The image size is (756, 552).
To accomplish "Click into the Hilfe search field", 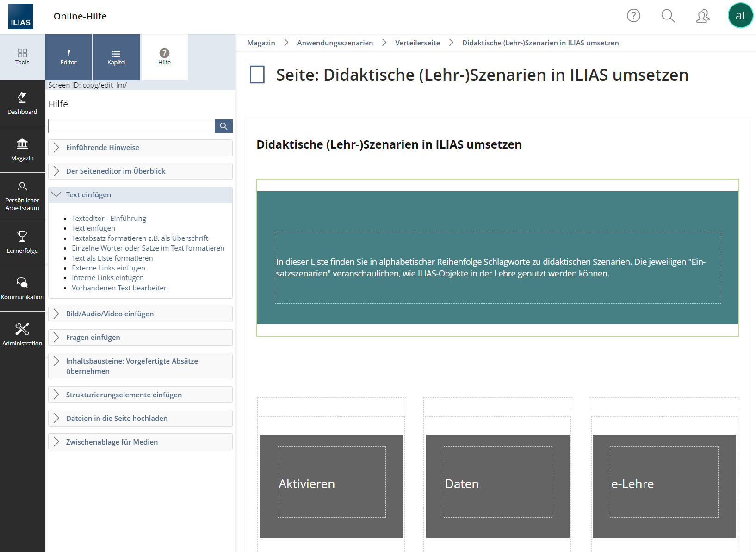I will click(131, 126).
